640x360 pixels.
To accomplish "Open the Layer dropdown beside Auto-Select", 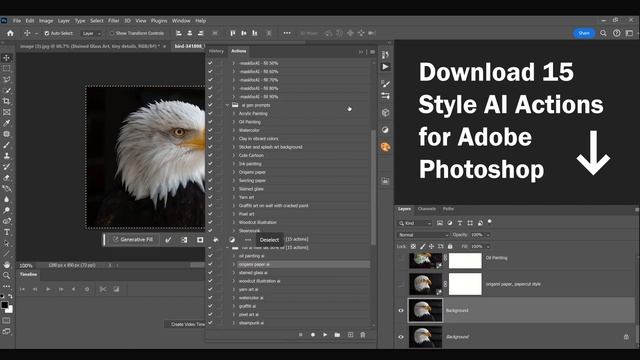I will pos(91,33).
